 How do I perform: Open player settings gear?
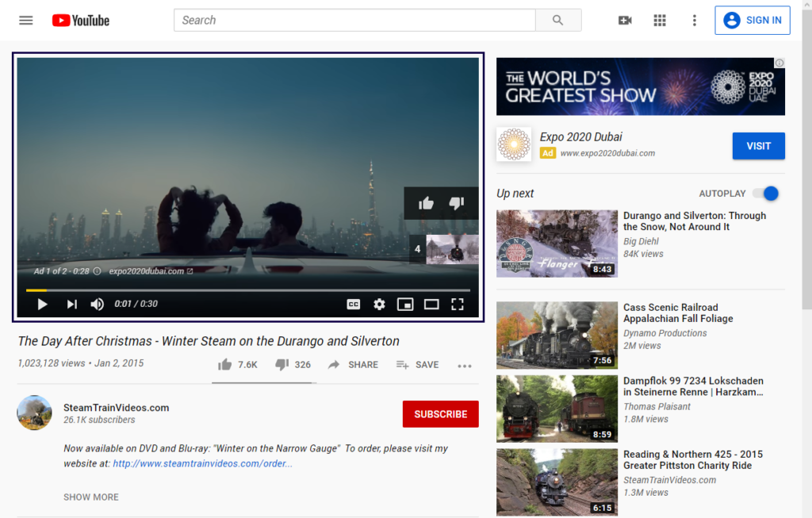coord(379,304)
